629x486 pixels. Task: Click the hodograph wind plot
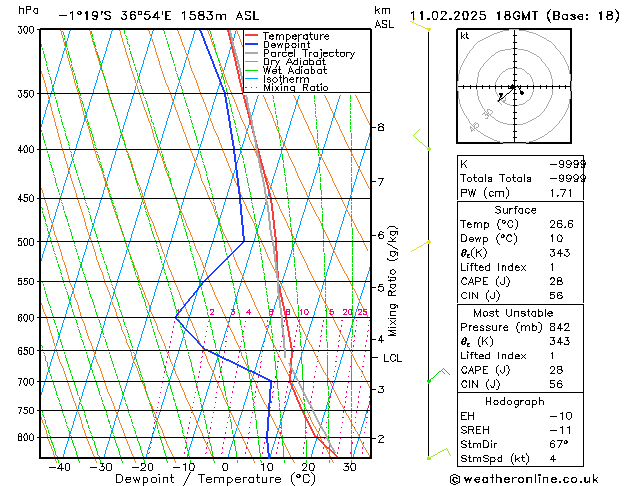coord(514,86)
